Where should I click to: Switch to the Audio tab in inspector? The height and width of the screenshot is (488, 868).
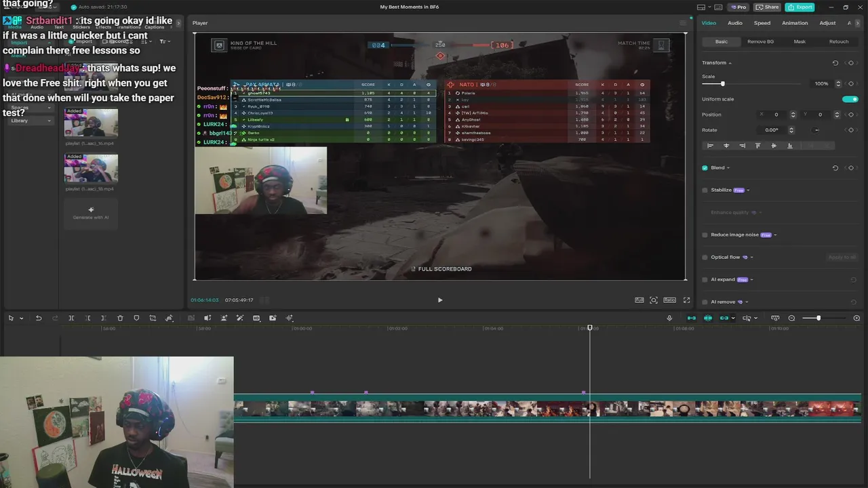[x=735, y=23]
